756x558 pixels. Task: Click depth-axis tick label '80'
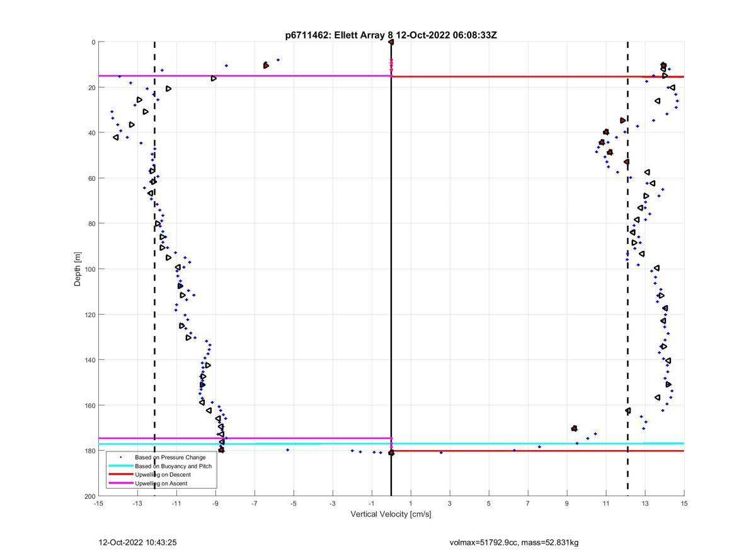tap(91, 224)
